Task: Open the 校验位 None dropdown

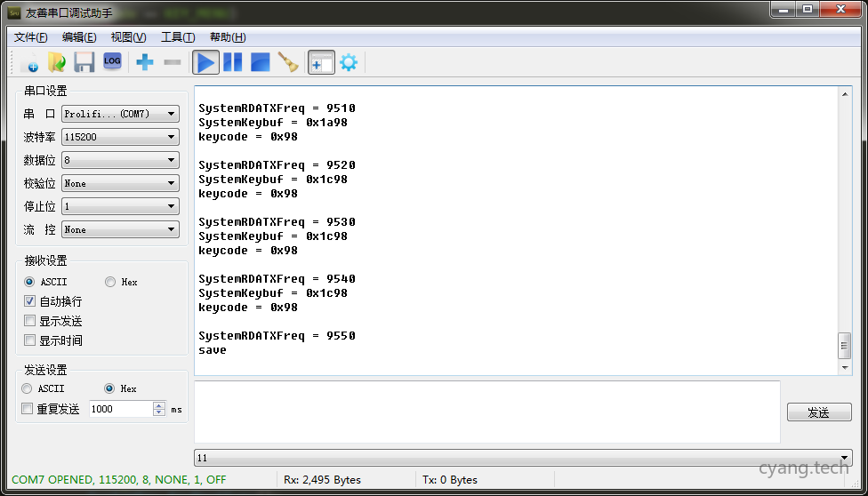Action: tap(120, 183)
